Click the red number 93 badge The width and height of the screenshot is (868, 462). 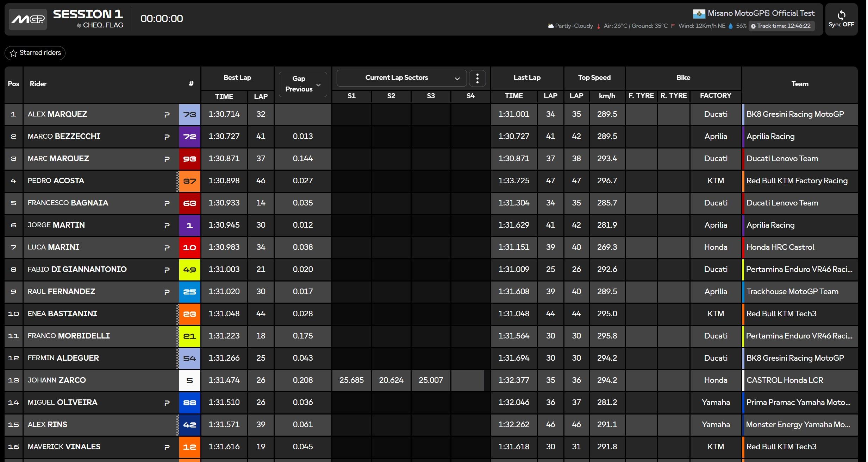(190, 159)
